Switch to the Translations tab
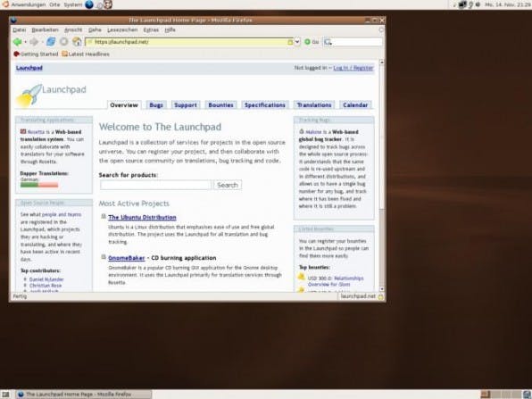The height and width of the screenshot is (399, 532). point(314,104)
